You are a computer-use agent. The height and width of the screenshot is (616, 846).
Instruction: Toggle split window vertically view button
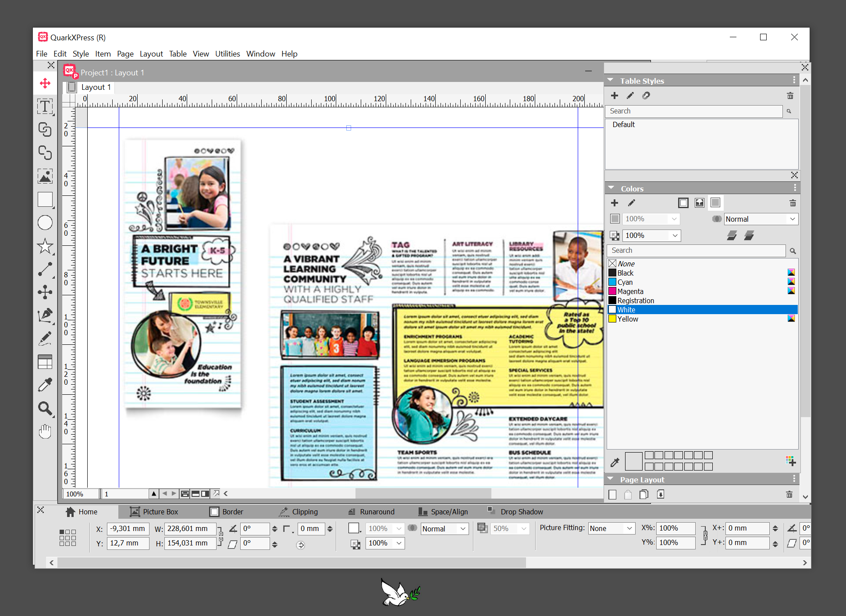click(205, 494)
